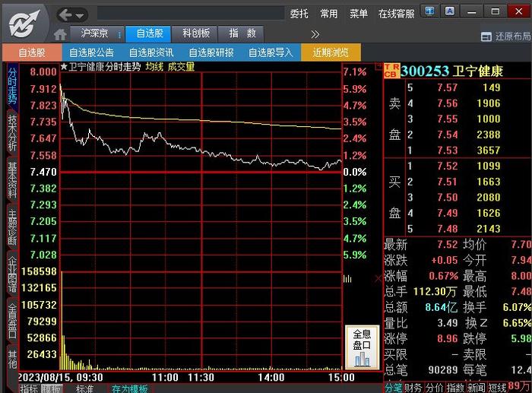Expand the 沪深京 dotted dropdown handle

pos(119,34)
